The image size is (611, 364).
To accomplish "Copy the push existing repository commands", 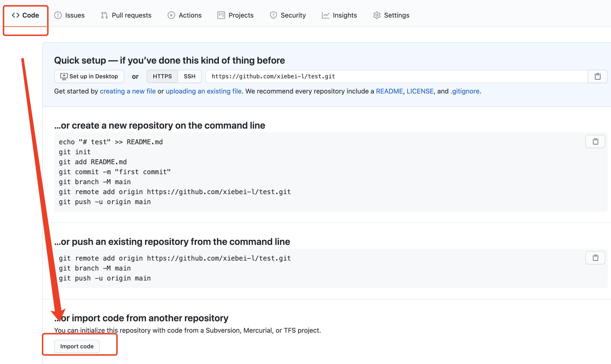I will (595, 258).
